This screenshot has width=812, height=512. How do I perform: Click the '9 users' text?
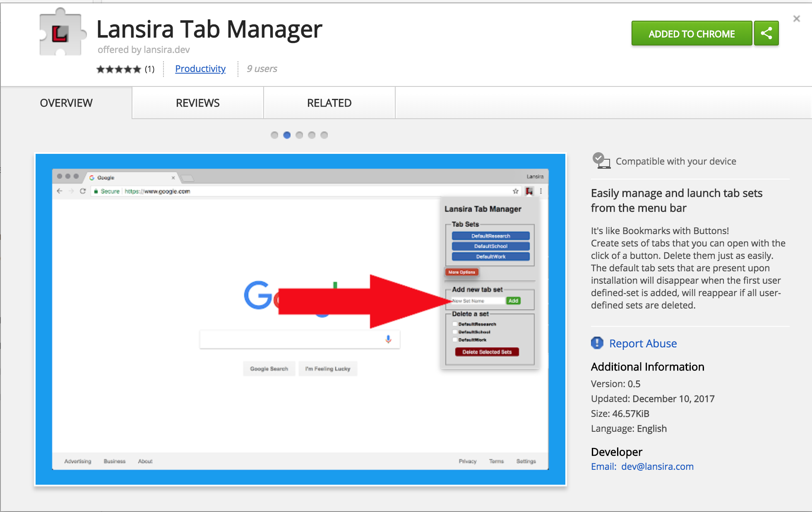click(262, 69)
